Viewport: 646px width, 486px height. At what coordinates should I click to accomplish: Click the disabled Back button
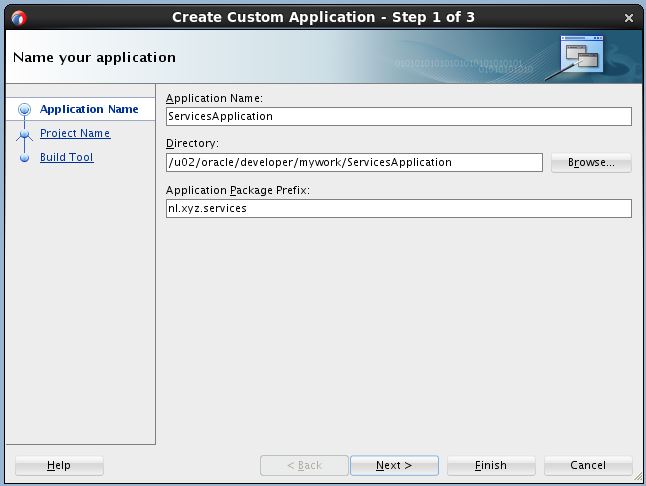click(303, 465)
